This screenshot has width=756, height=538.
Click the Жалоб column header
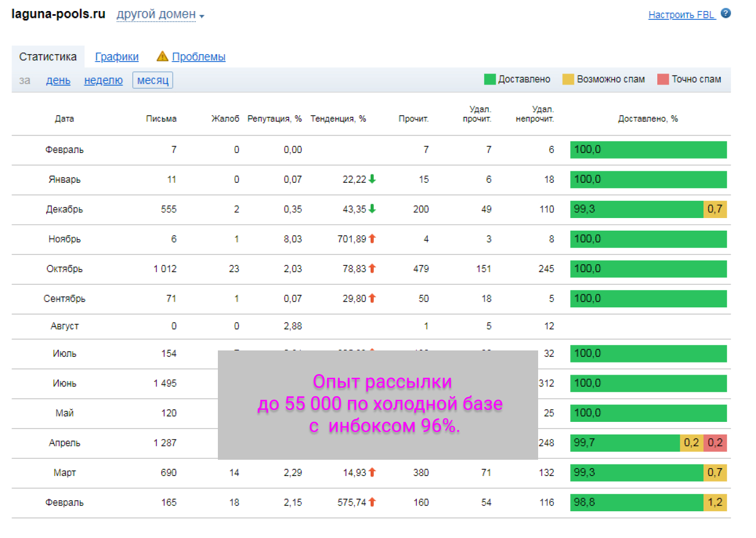[225, 119]
